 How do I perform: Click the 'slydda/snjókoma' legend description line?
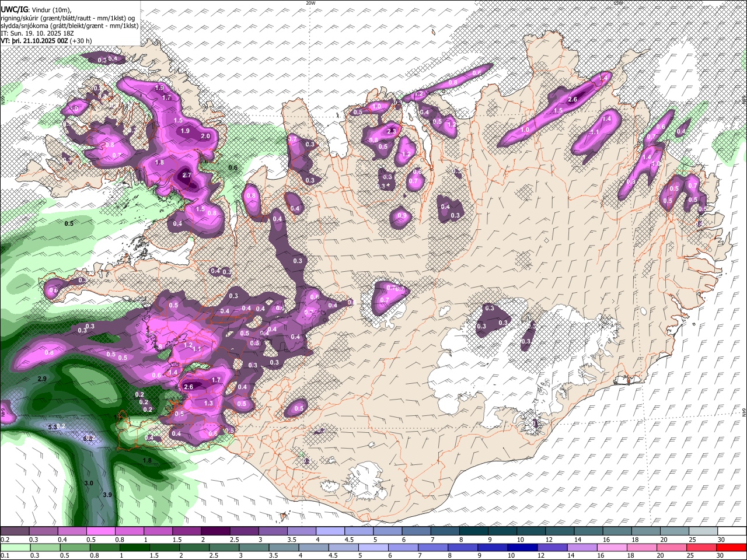coord(69,26)
